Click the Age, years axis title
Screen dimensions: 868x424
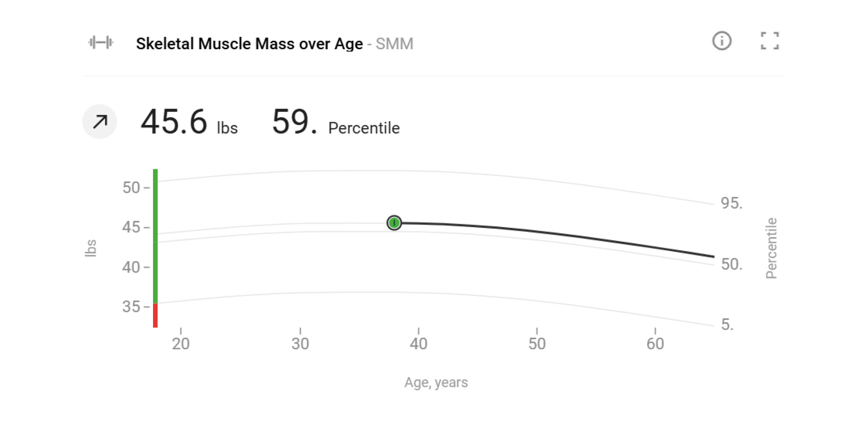[436, 382]
